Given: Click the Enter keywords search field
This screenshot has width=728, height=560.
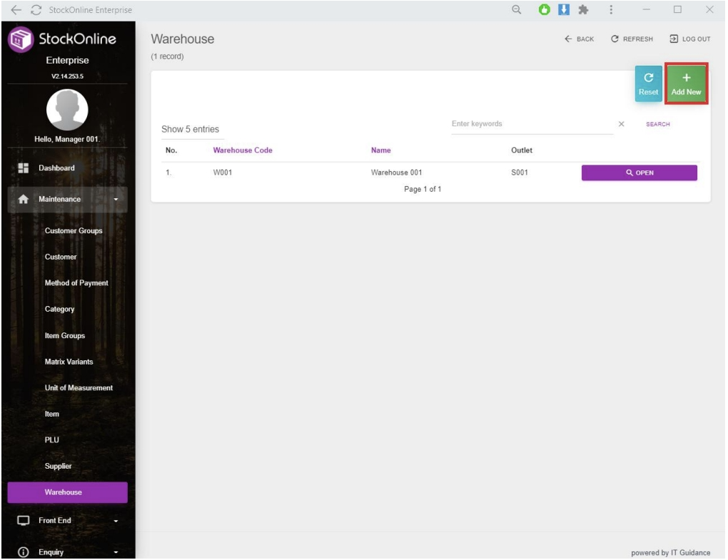Looking at the screenshot, I should pyautogui.click(x=532, y=124).
